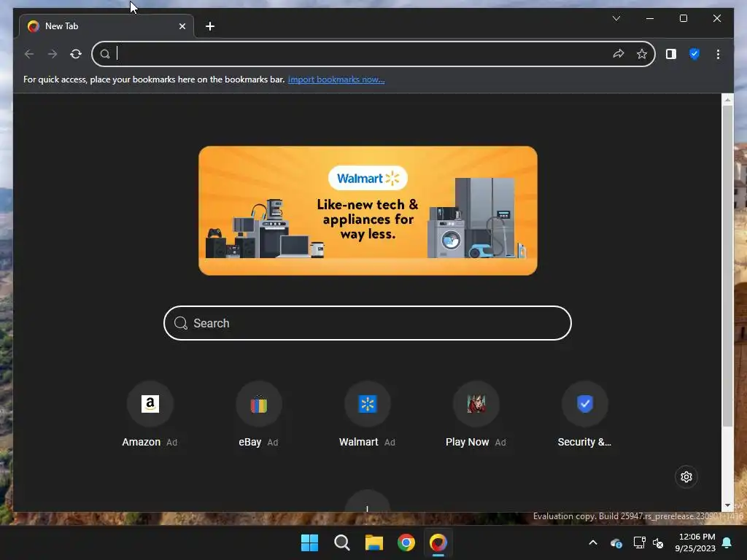747x560 pixels.
Task: Open the three-dot browser menu
Action: [718, 54]
